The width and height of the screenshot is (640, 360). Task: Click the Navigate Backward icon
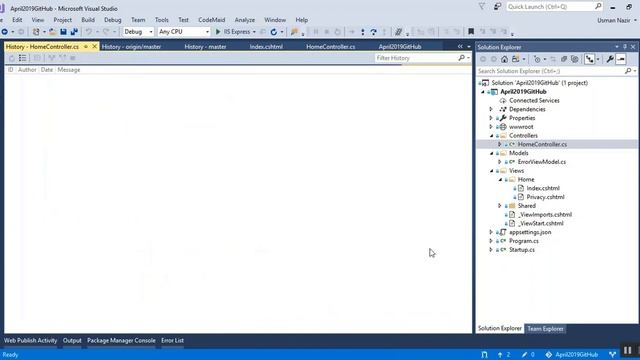[4, 32]
